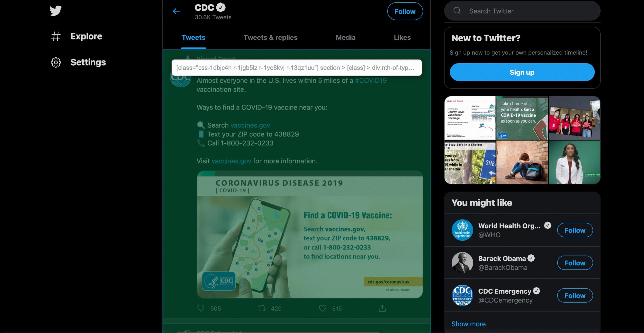This screenshot has height=333, width=644.
Task: Switch to Tweets & replies tab
Action: pyautogui.click(x=271, y=38)
